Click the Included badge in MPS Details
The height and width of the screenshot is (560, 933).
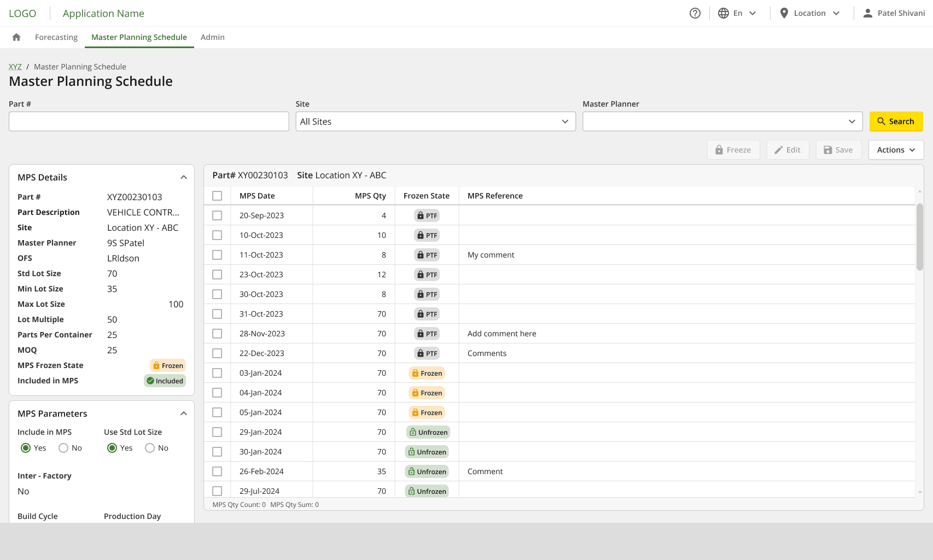click(165, 381)
